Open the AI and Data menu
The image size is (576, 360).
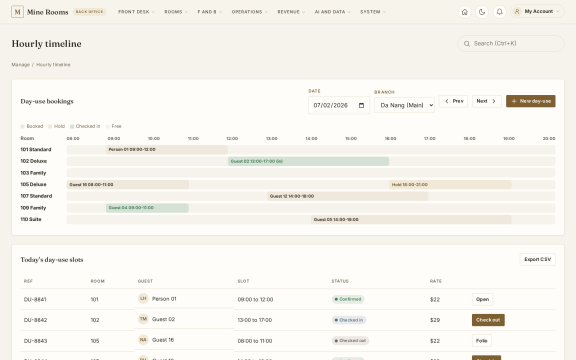[332, 12]
